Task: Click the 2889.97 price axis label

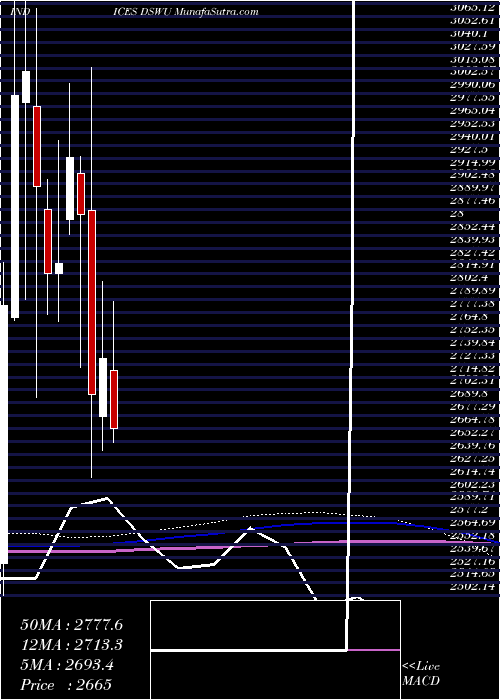Action: pos(471,188)
